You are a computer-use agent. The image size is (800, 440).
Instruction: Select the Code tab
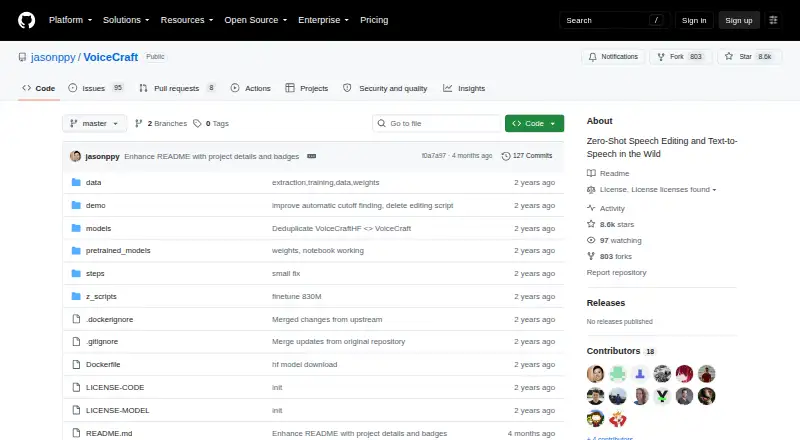(x=39, y=88)
